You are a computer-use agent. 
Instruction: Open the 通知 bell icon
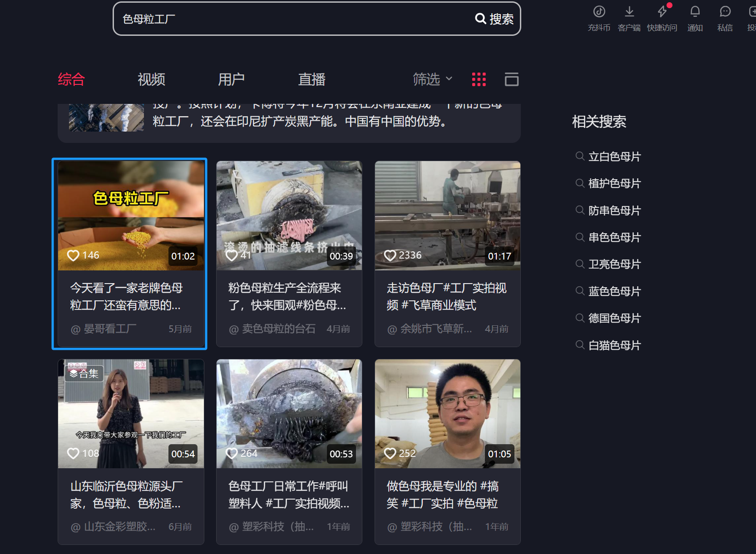click(695, 12)
